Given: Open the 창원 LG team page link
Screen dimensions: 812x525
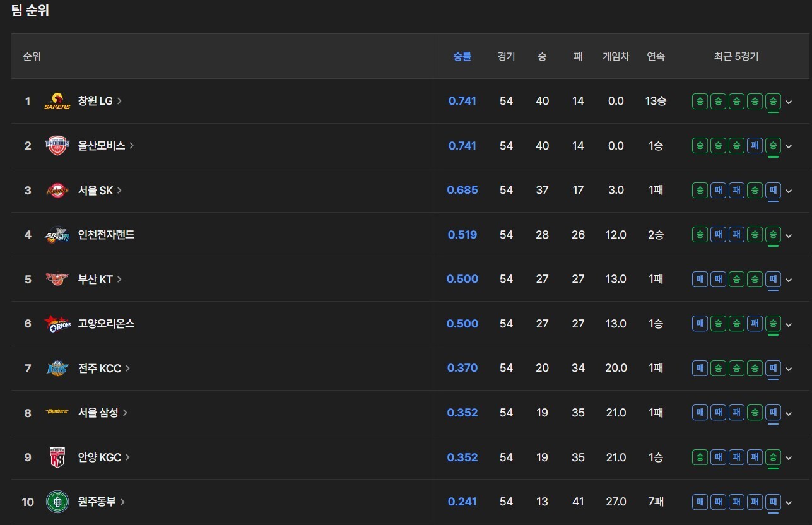Looking at the screenshot, I should point(100,101).
